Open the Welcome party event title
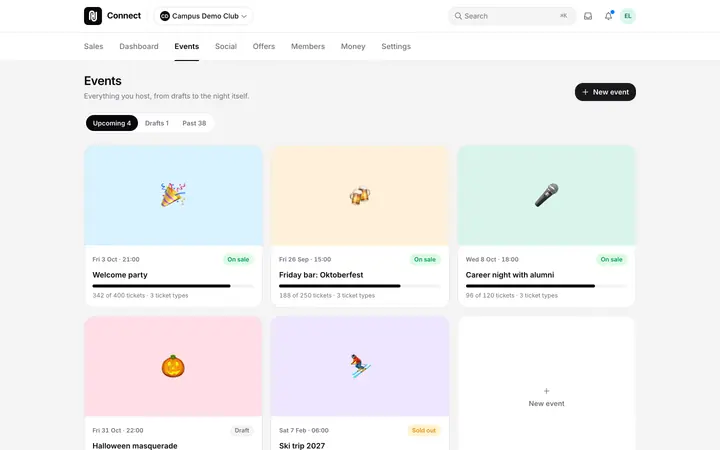Viewport: 720px width, 450px height. tap(120, 275)
